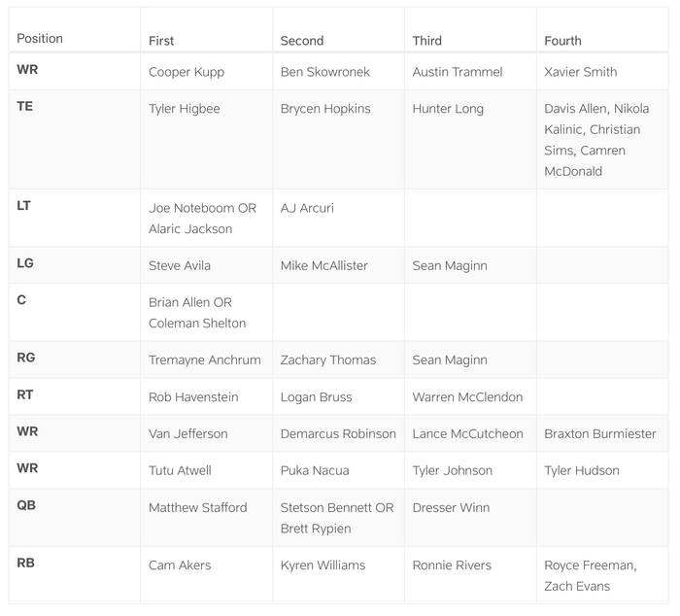
Task: Select the LT row label
Action: (x=24, y=206)
